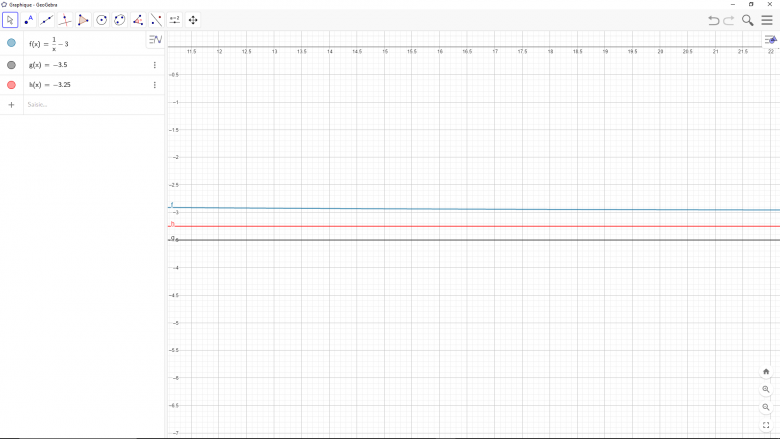
Task: Open the three-dot options for h(x)
Action: click(x=155, y=85)
